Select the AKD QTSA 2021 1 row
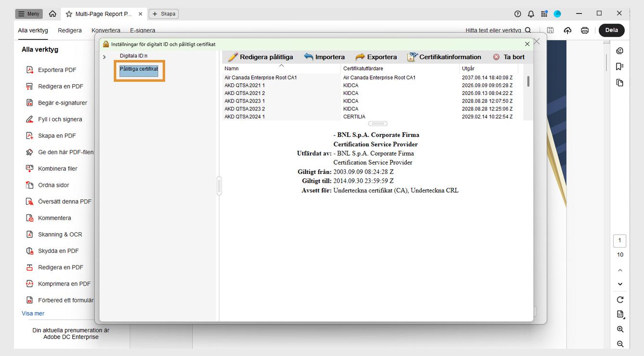The width and height of the screenshot is (644, 356). point(373,85)
